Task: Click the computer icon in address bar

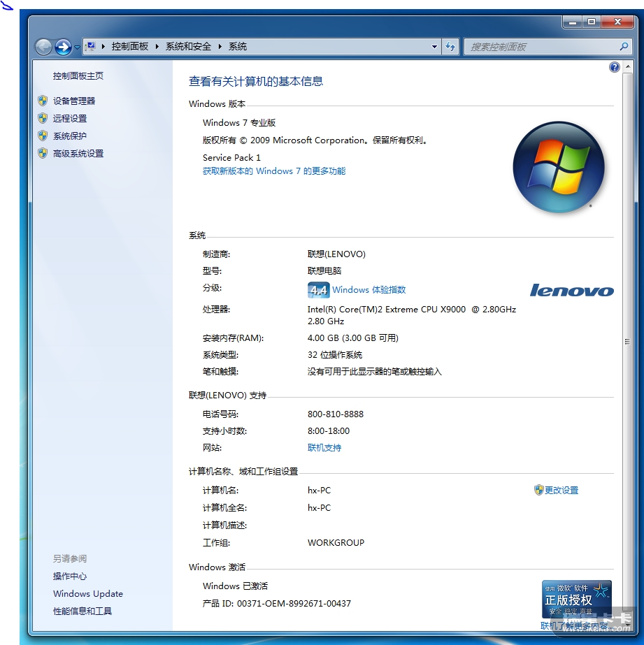Action: click(x=91, y=47)
